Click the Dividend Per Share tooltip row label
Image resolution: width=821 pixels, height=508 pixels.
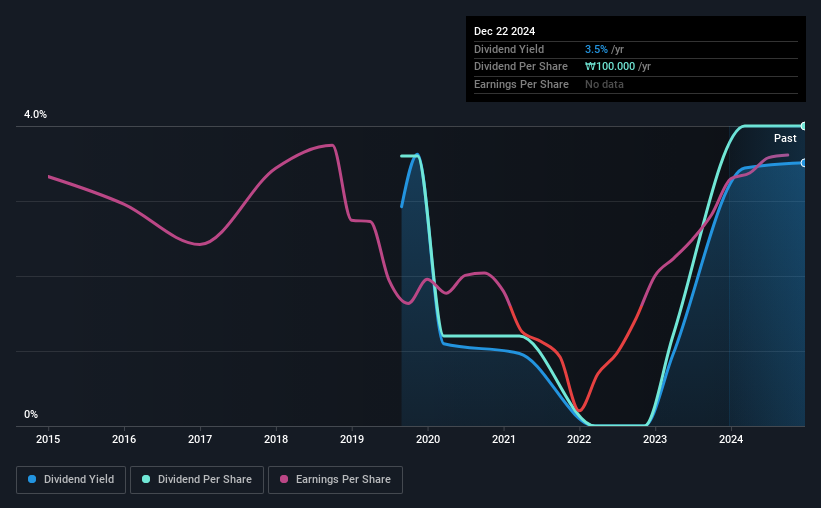521,67
